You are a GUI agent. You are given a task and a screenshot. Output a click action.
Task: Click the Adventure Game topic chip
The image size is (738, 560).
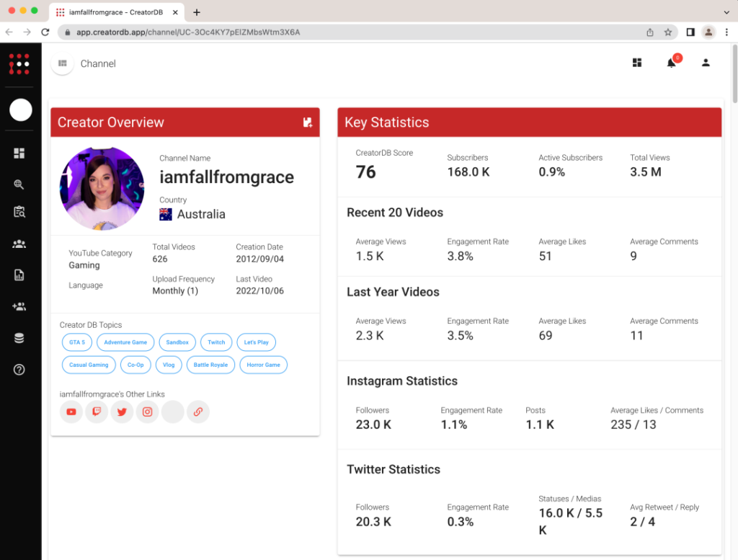click(x=125, y=342)
